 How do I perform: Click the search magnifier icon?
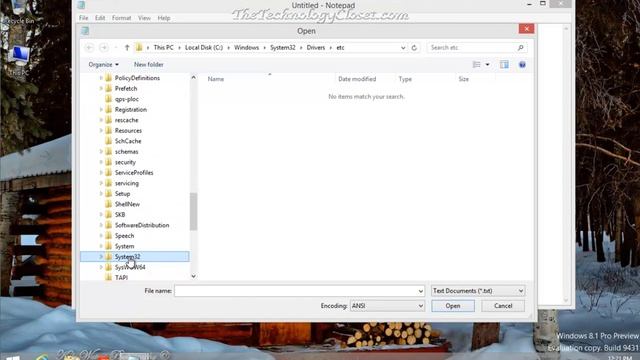(x=520, y=48)
